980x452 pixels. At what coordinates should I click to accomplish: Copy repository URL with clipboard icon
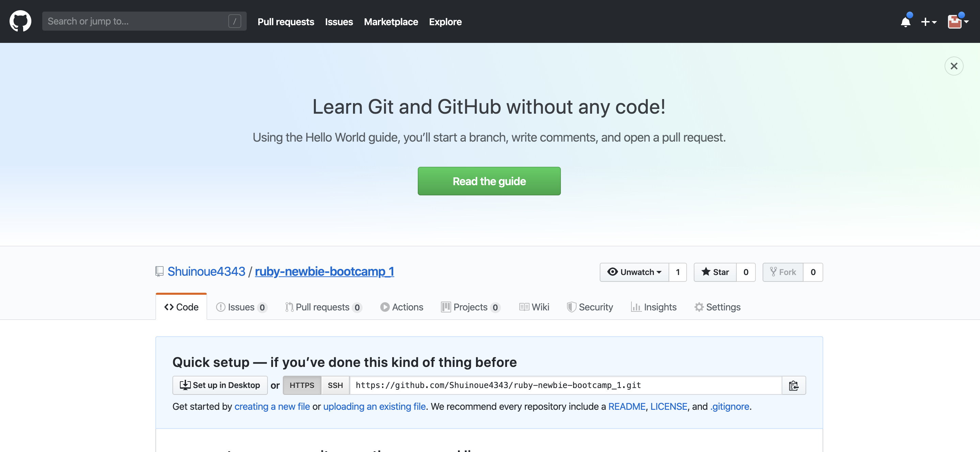[793, 386]
